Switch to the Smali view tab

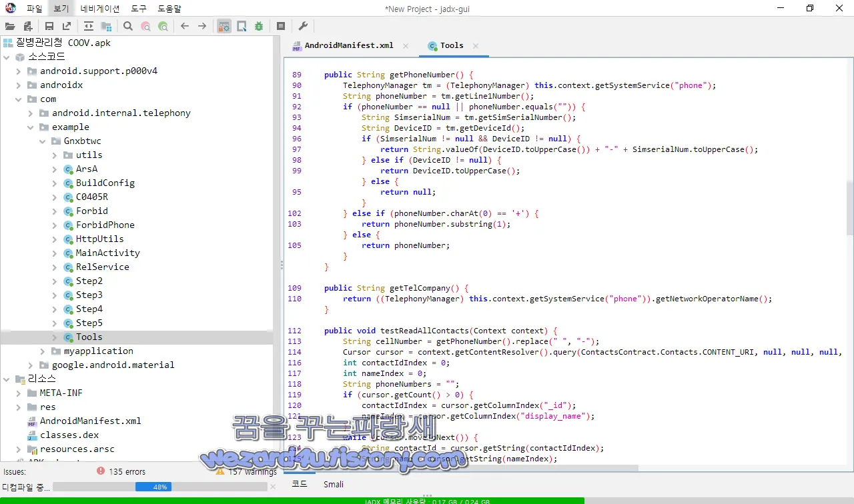click(334, 485)
